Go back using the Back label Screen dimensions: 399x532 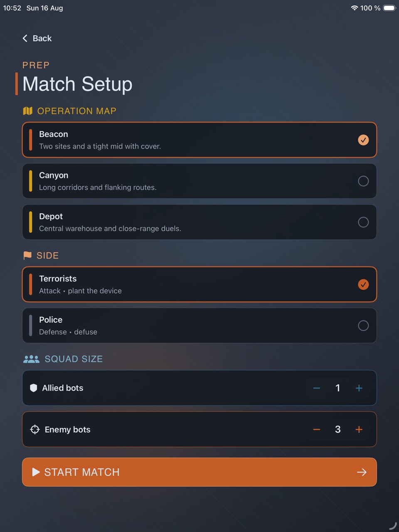click(42, 38)
